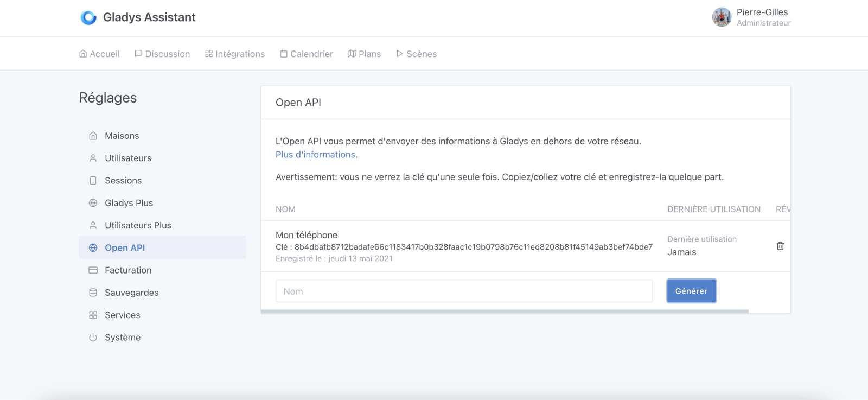The image size is (868, 400).
Task: Open the Sessions settings page
Action: coord(123,181)
